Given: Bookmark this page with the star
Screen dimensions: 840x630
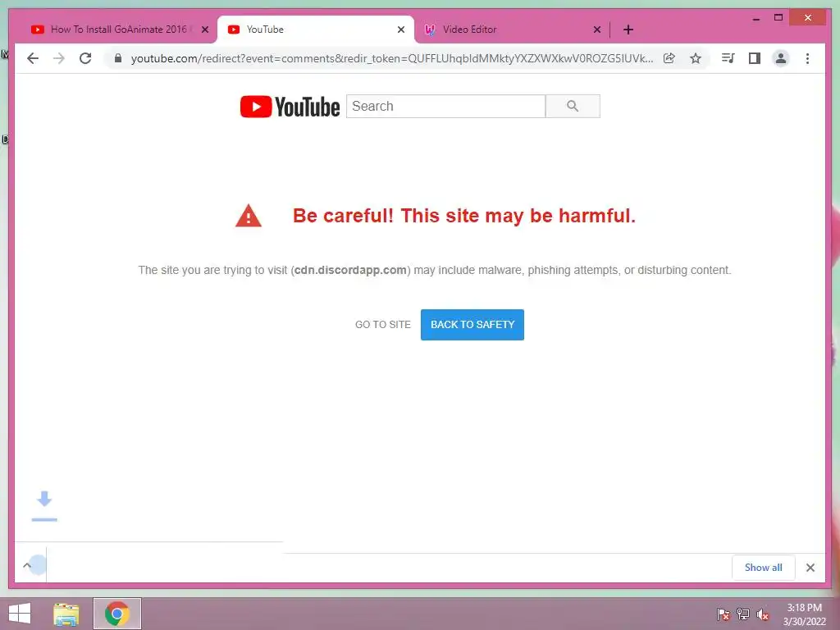Looking at the screenshot, I should point(696,58).
